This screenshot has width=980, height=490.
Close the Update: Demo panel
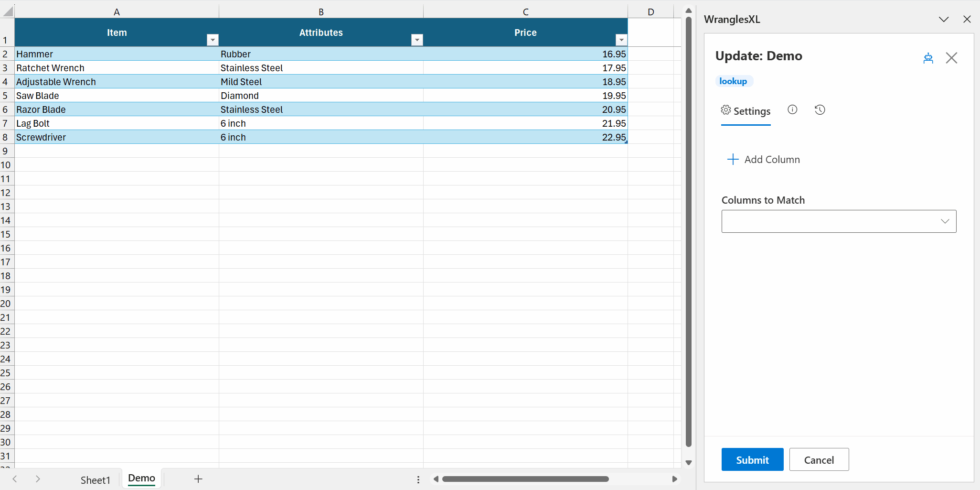(951, 58)
